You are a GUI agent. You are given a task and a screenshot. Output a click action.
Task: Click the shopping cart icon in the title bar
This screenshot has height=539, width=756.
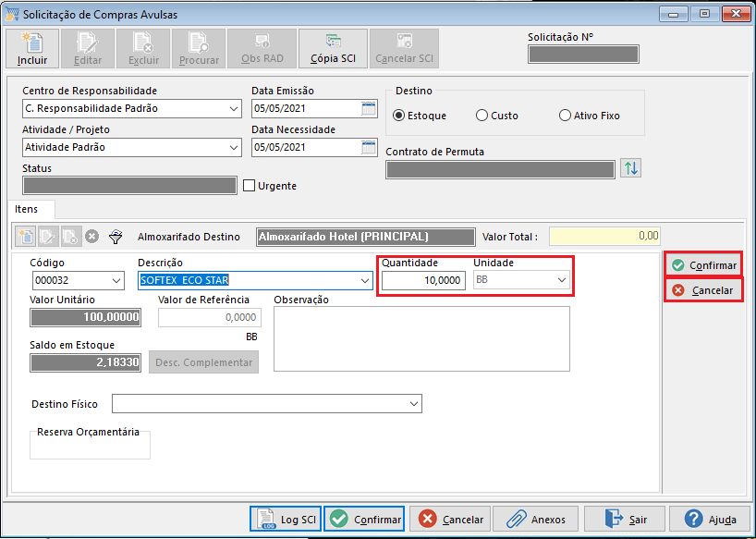(x=12, y=15)
